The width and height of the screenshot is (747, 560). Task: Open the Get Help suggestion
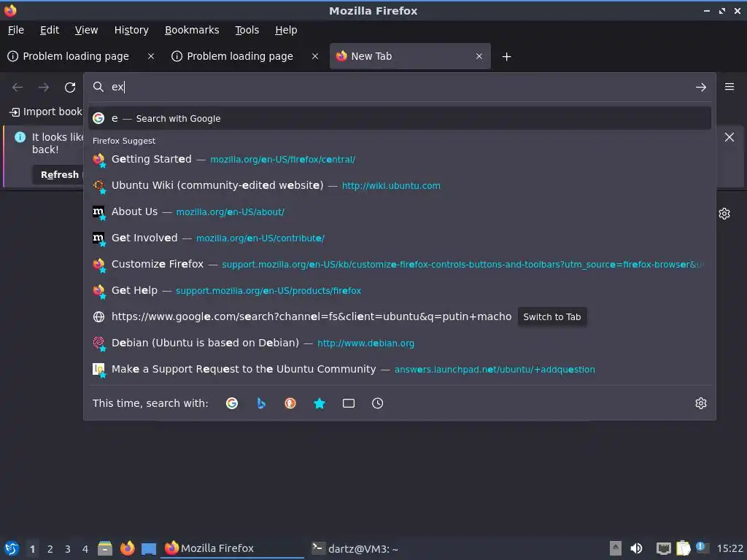click(399, 290)
